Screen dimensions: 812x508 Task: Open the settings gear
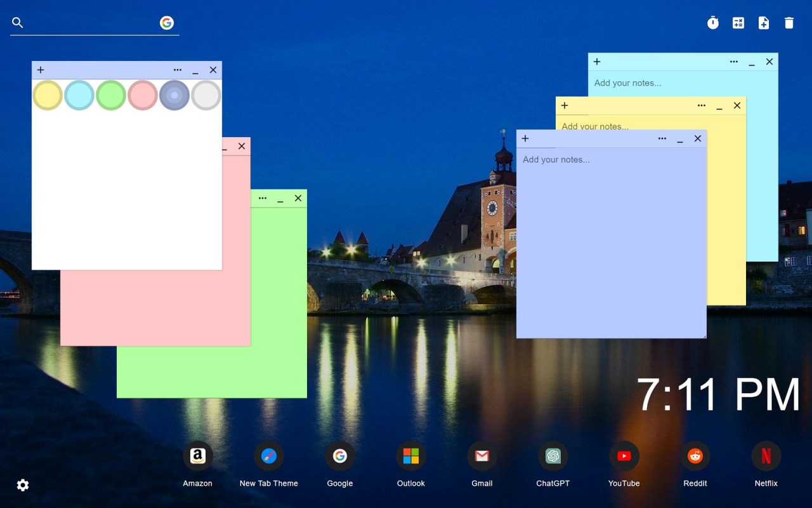pyautogui.click(x=23, y=485)
